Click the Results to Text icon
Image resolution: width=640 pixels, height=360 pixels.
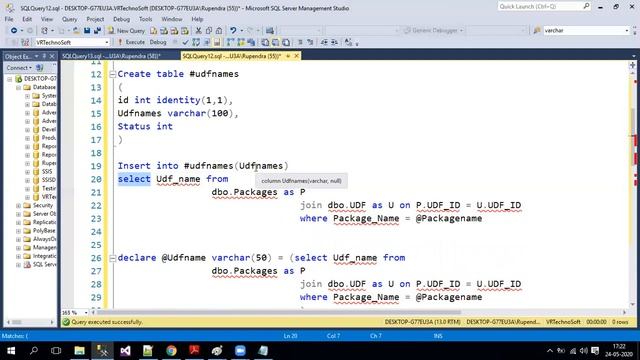pos(265,42)
